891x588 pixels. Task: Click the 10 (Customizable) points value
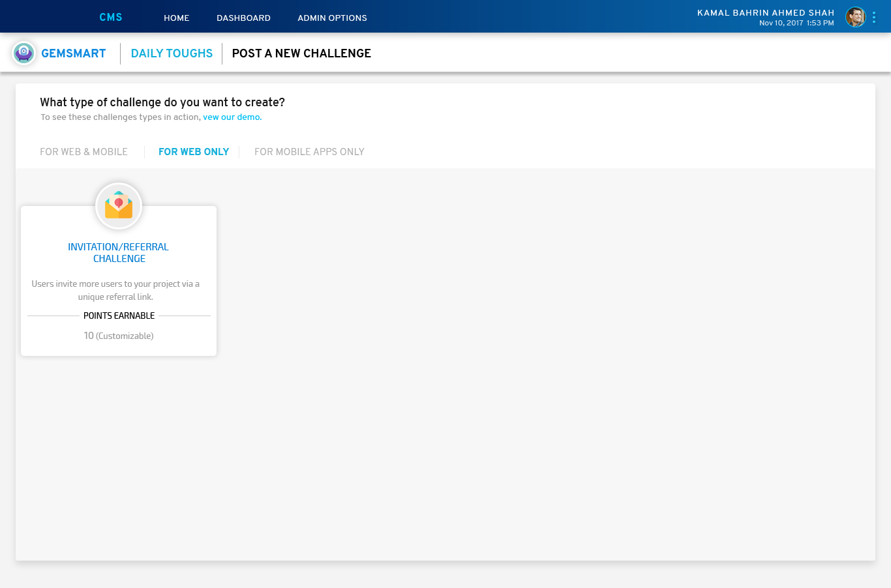click(x=119, y=336)
